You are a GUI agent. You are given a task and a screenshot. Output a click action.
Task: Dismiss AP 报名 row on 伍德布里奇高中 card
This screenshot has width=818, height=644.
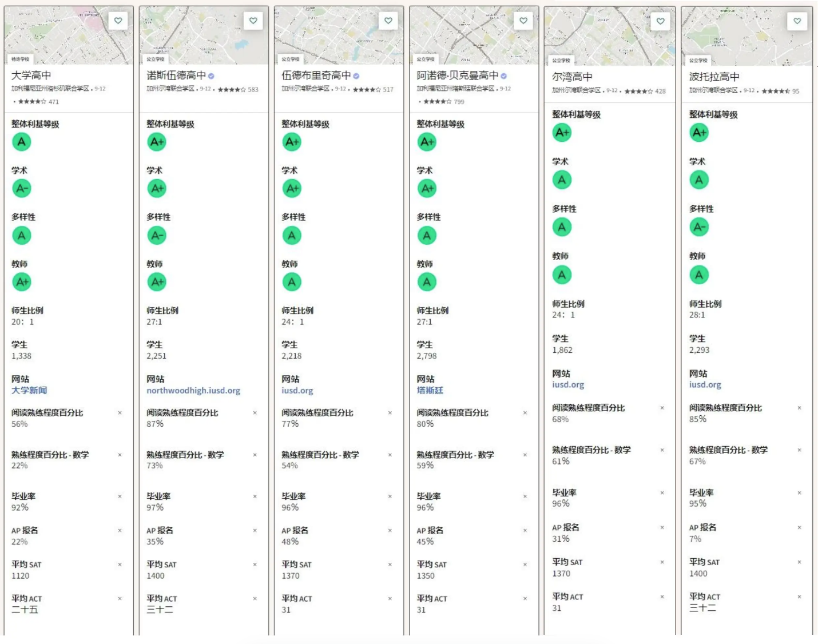390,531
